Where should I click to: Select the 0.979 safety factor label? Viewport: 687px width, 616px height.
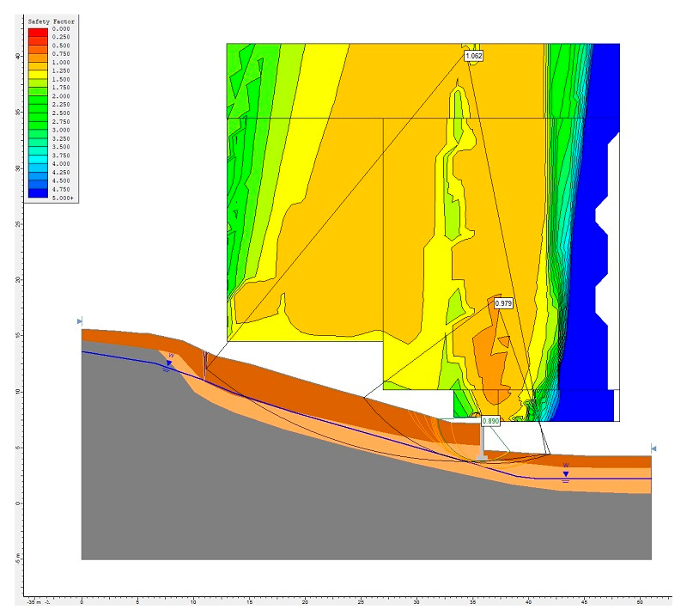pyautogui.click(x=503, y=303)
